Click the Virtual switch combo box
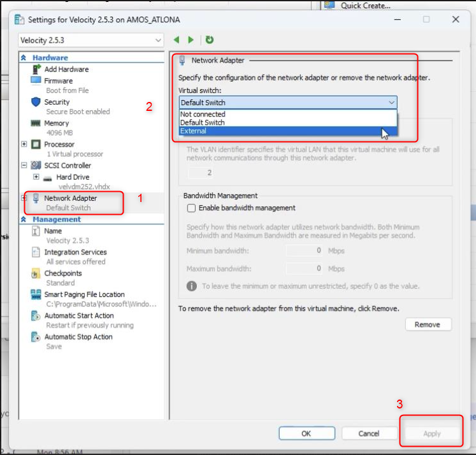The image size is (476, 455). (288, 103)
